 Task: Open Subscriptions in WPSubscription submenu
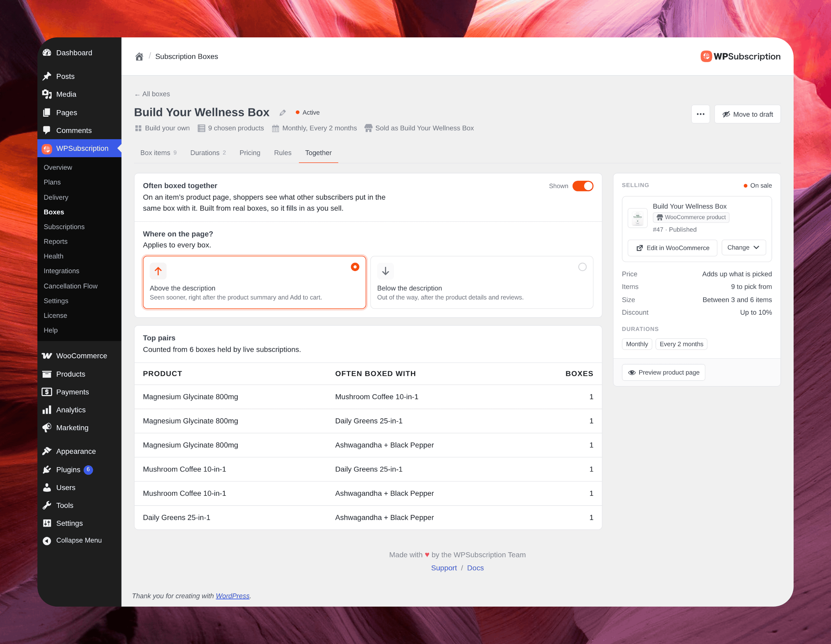pos(64,227)
